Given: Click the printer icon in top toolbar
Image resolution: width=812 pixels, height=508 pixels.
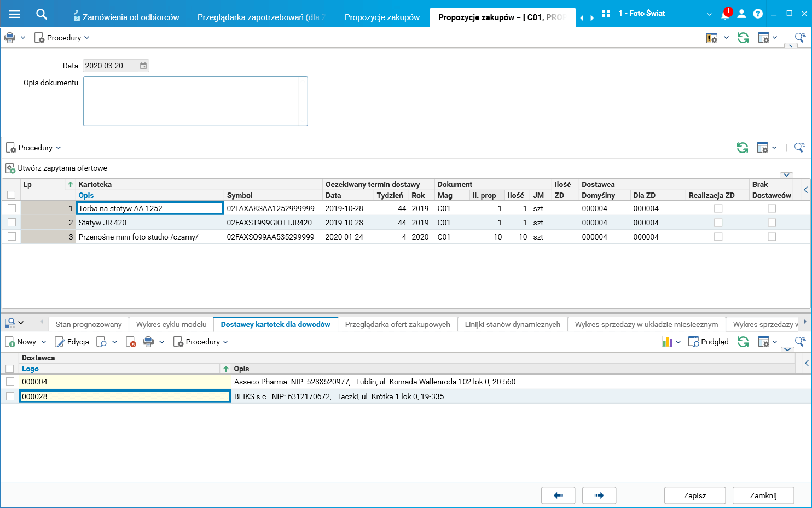Looking at the screenshot, I should tap(10, 38).
